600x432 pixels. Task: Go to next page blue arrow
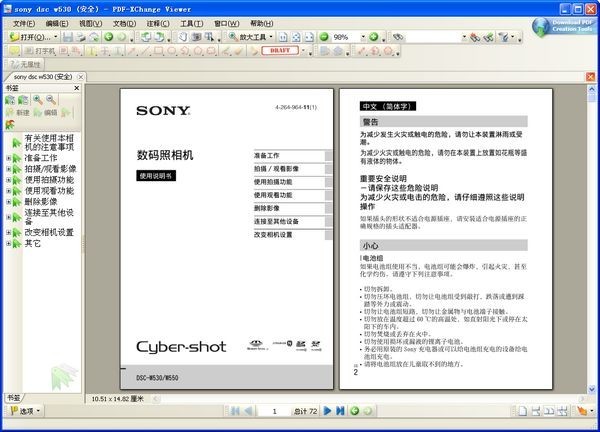[327, 411]
